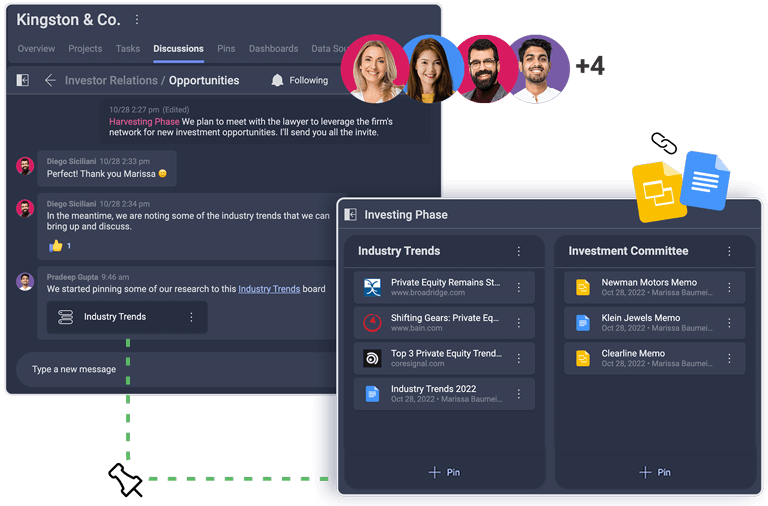This screenshot has width=768, height=506.
Task: Open Investor Relations breadcrumb
Action: (x=111, y=80)
